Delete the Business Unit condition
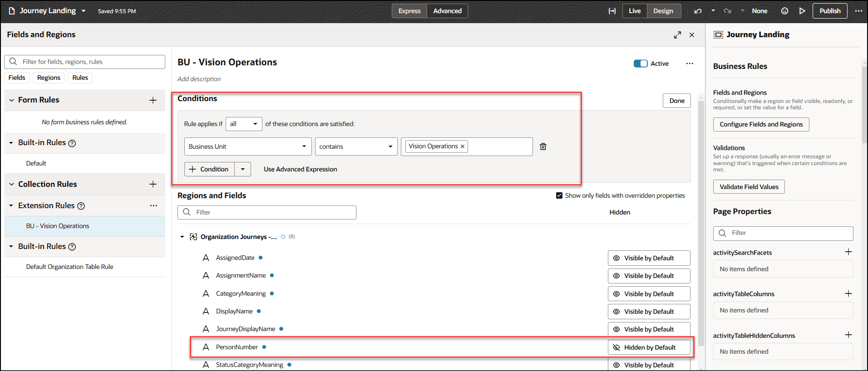Screen dimensions: 868x371 point(543,146)
